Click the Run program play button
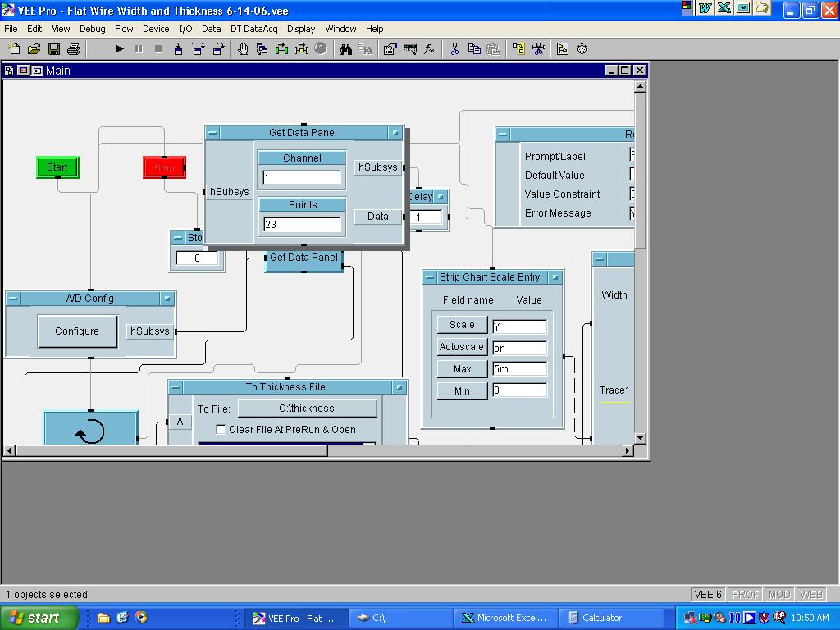 119,49
